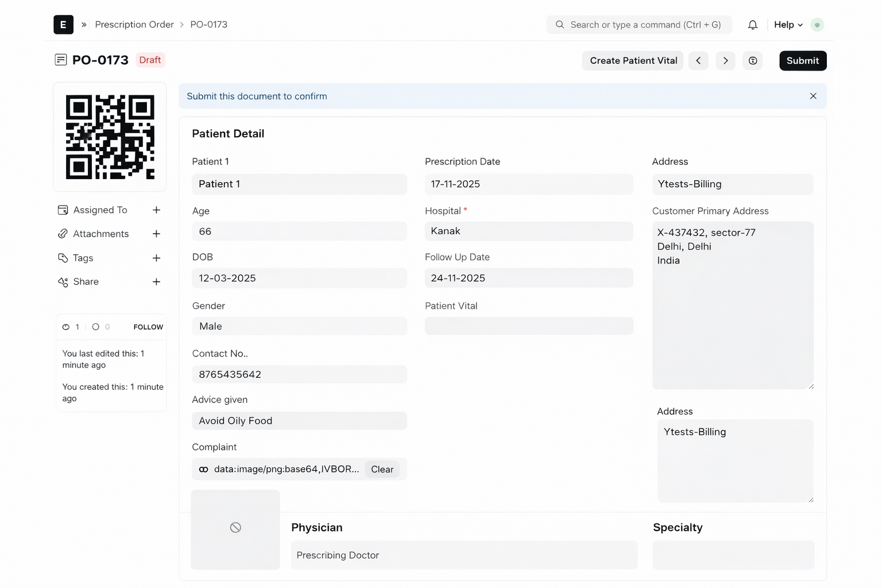Click Contact No field 8765435642
Image resolution: width=882 pixels, height=588 pixels.
pos(299,374)
